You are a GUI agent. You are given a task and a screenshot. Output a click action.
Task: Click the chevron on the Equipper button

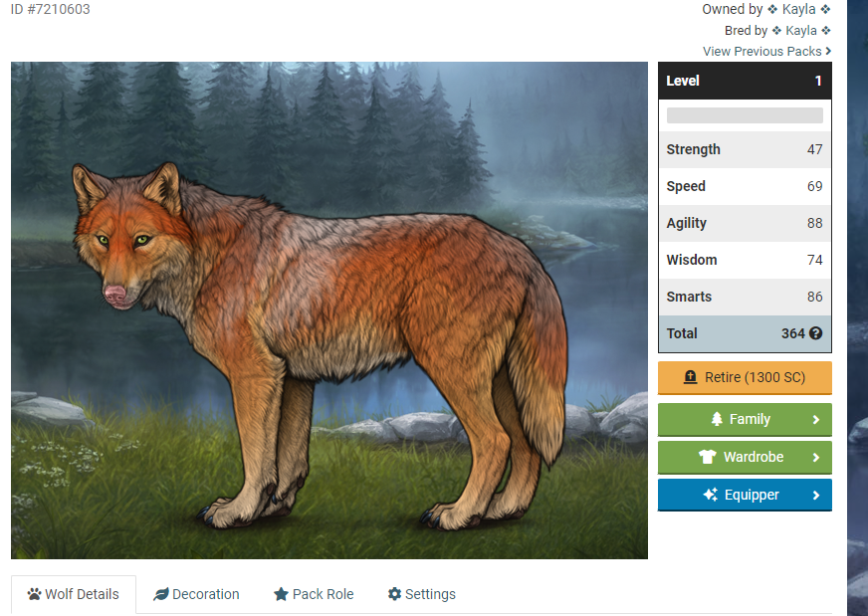pos(816,495)
